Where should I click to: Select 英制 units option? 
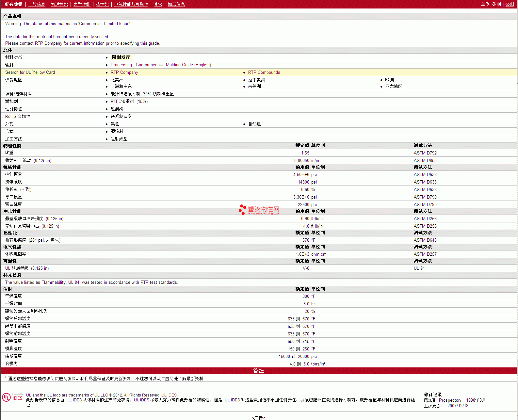496,4
